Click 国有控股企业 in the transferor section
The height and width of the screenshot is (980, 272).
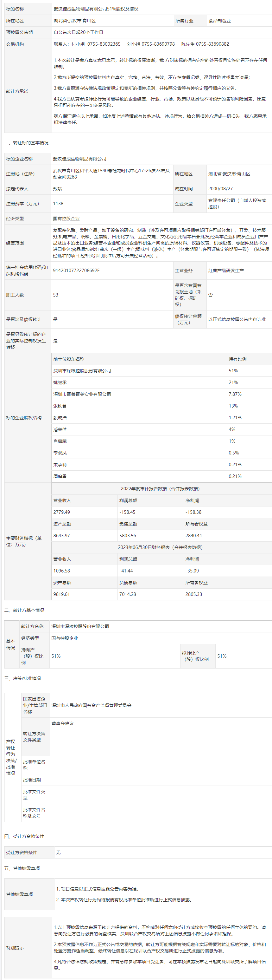(x=65, y=638)
